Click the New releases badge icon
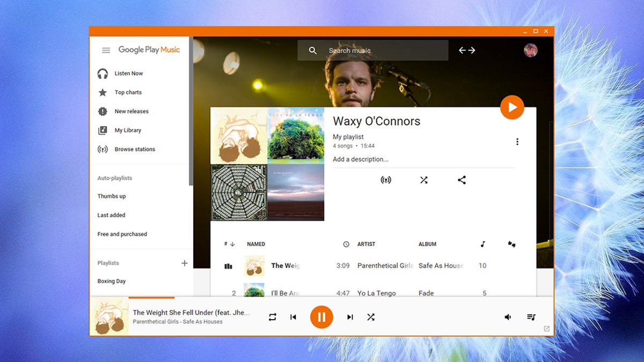 tap(103, 111)
